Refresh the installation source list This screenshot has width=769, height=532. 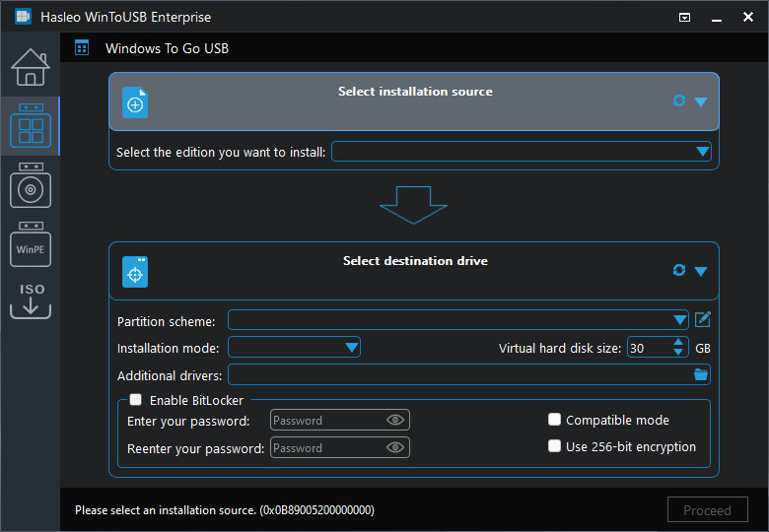click(678, 100)
